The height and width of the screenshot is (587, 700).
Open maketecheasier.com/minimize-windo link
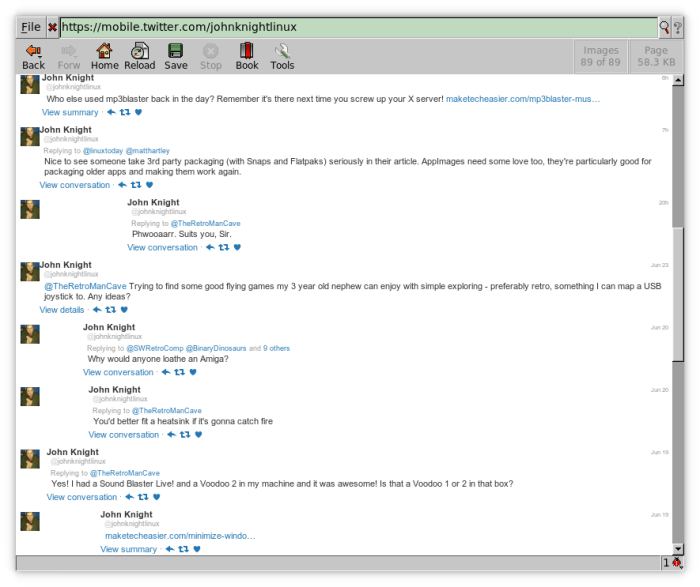coord(180,536)
